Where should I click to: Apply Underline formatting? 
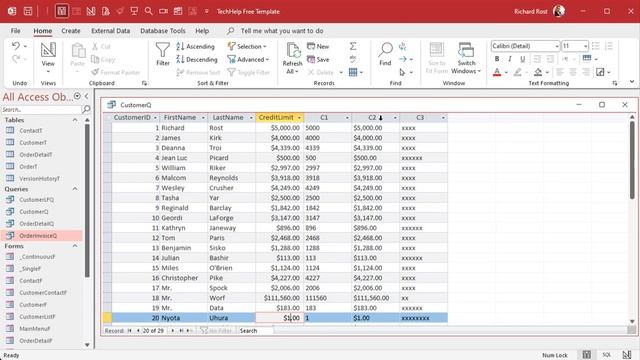pyautogui.click(x=522, y=59)
